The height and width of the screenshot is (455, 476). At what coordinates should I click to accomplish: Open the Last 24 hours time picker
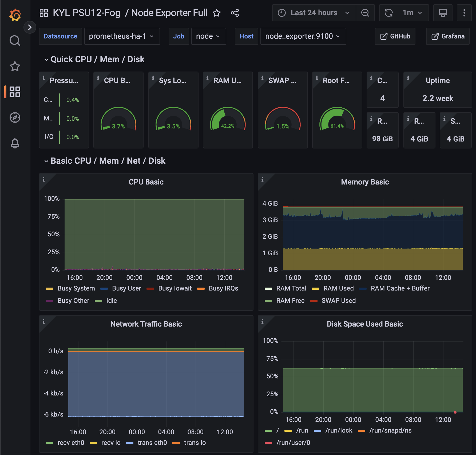tap(314, 13)
